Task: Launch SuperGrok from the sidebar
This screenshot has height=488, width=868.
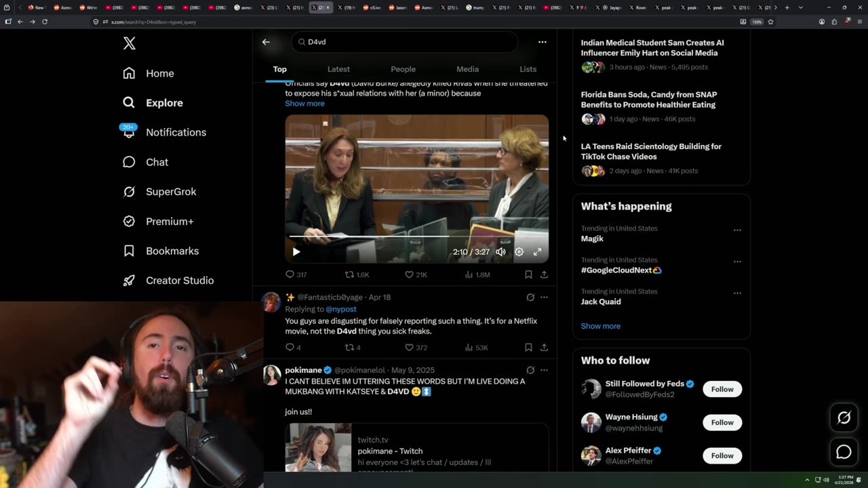Action: 159,192
